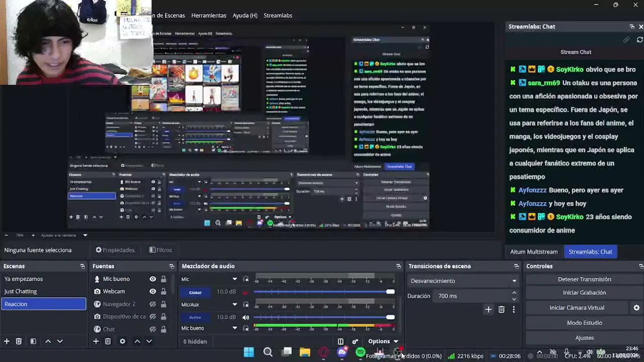Undock the Escenas panel
This screenshot has width=644, height=362.
pyautogui.click(x=83, y=266)
